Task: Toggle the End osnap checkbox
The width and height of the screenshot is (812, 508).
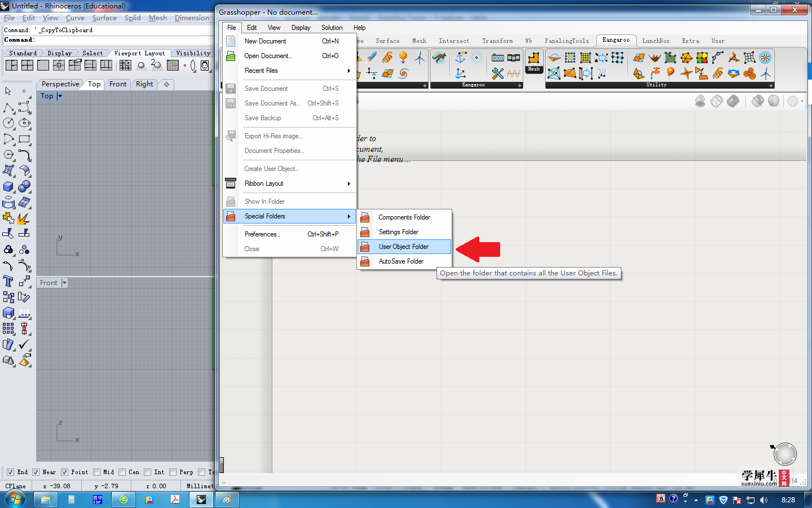Action: tap(10, 472)
